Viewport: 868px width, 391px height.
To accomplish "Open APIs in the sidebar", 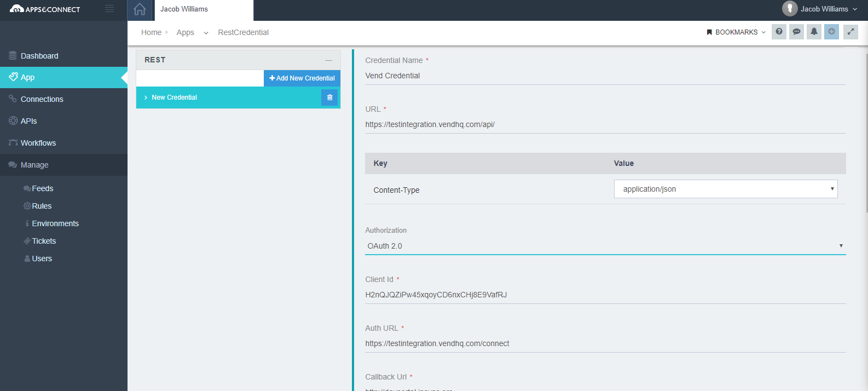I will point(63,121).
